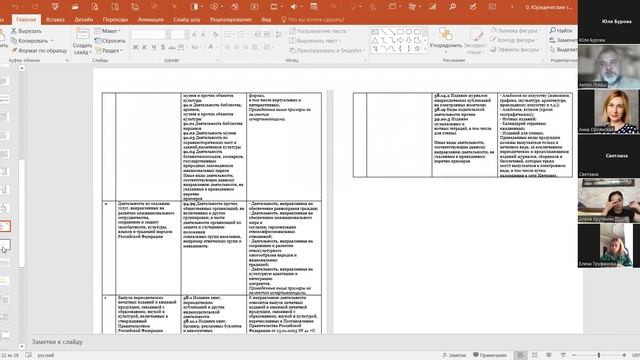
Task: Click Format Painter (Формат по образцу)
Action: [39, 51]
